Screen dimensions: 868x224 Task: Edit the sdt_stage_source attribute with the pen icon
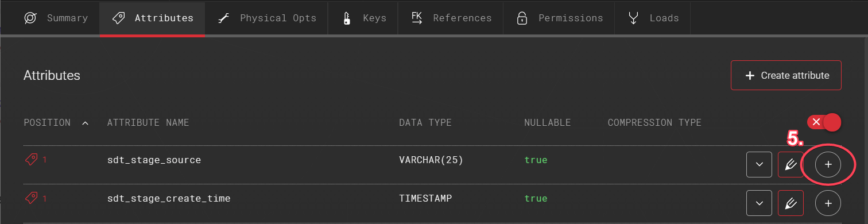tap(790, 165)
